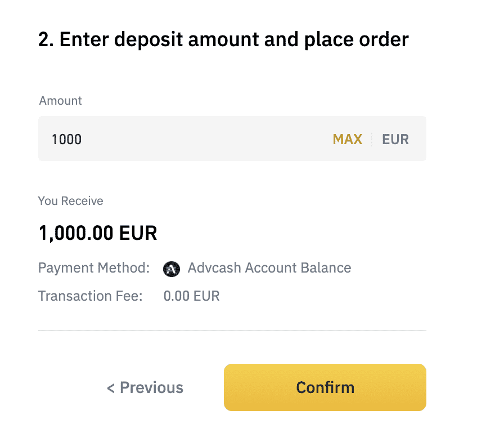
Task: Click MAX to use maximum deposit amount
Action: [347, 139]
